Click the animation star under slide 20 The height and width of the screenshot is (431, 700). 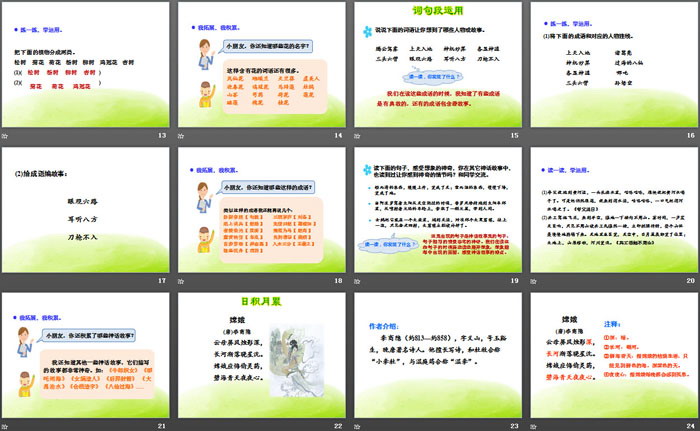point(533,281)
